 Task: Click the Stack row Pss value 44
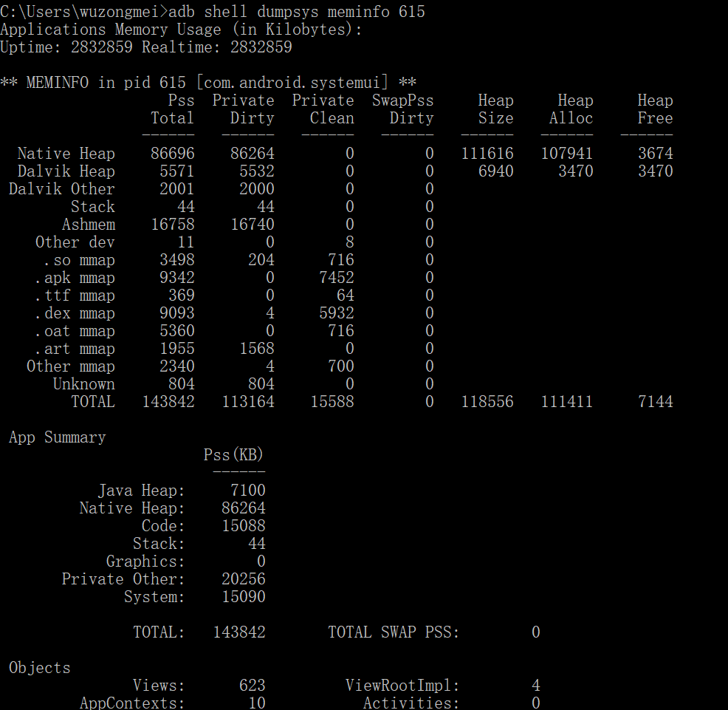[x=186, y=207]
